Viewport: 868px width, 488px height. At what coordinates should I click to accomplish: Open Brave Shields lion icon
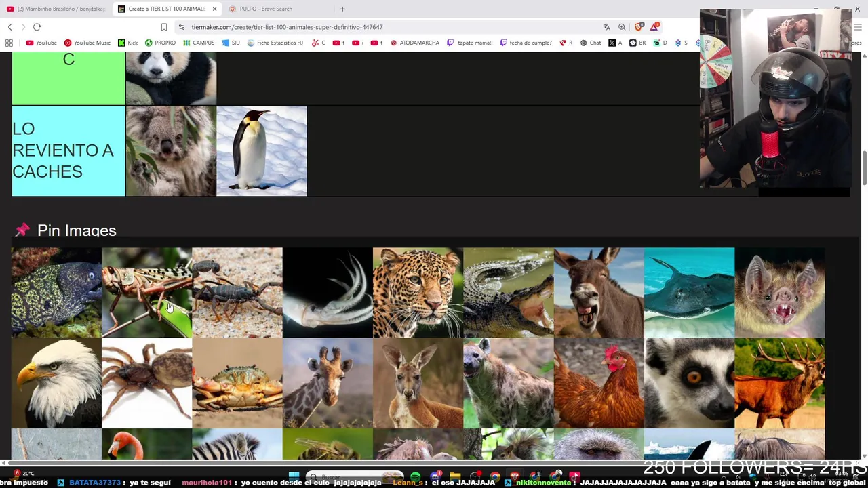[x=639, y=27]
